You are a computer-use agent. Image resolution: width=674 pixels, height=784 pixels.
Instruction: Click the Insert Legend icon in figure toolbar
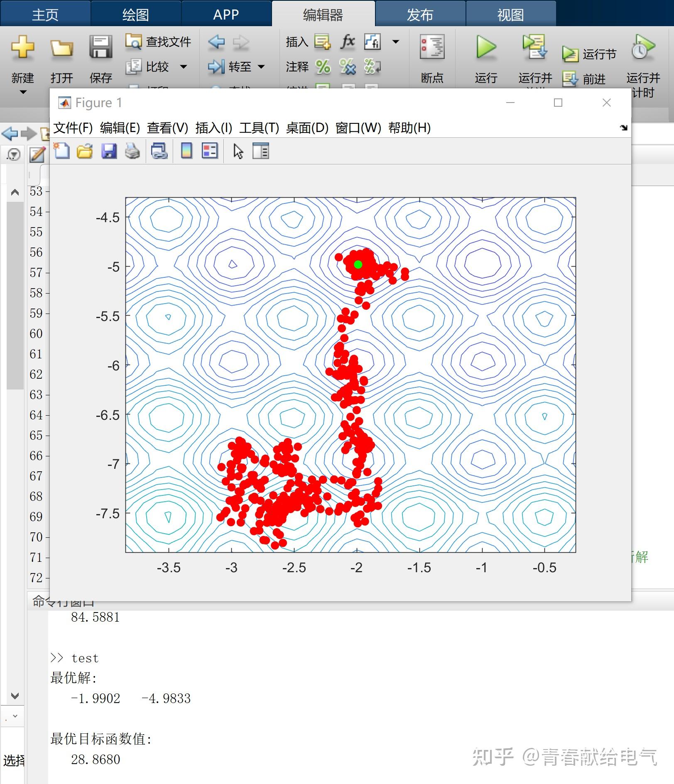[210, 151]
